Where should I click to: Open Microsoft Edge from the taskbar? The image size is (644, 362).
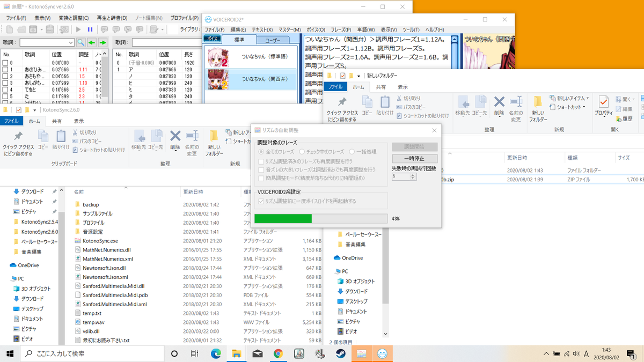pyautogui.click(x=216, y=353)
